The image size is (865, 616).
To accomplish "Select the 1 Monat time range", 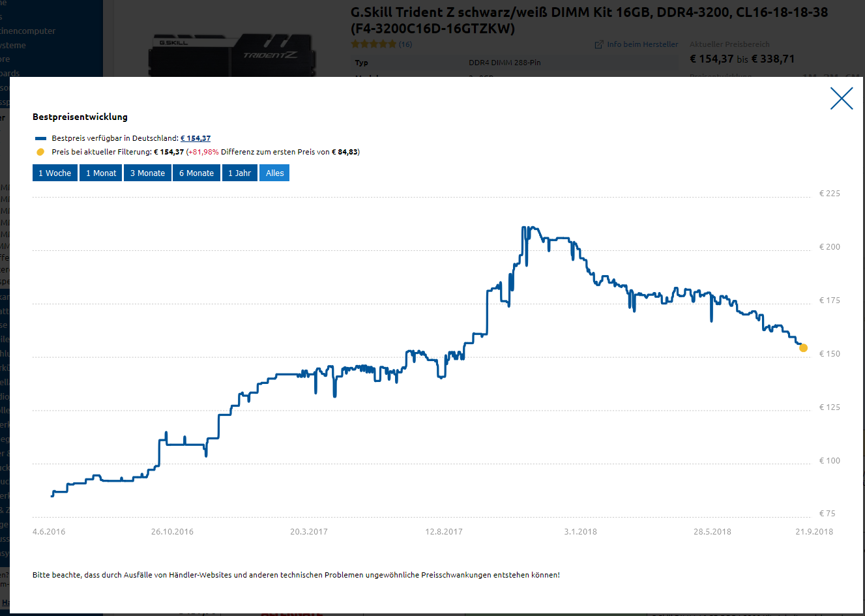I will [x=101, y=173].
